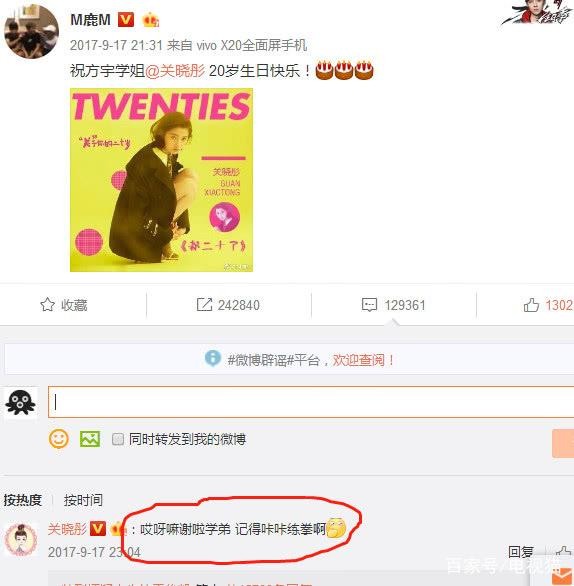Image resolution: width=574 pixels, height=586 pixels.
Task: Click the M鹿M username
Action: [90, 19]
